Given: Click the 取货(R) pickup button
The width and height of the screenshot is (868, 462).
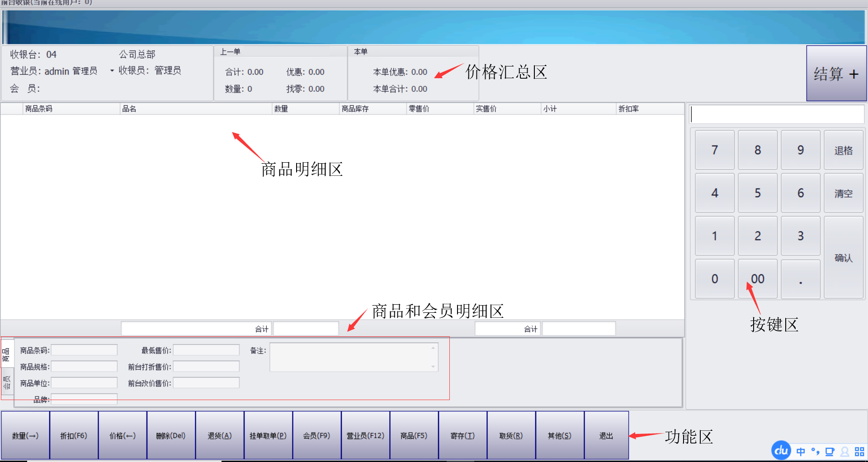Looking at the screenshot, I should click(511, 435).
